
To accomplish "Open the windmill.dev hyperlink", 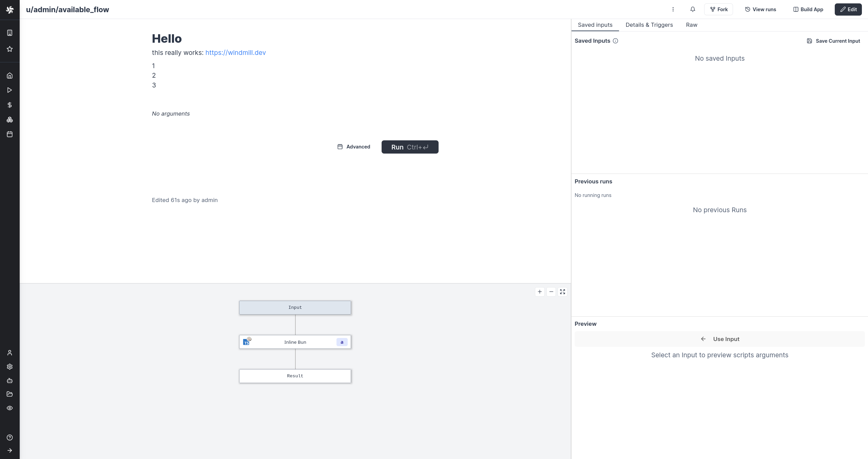I will 235,53.
